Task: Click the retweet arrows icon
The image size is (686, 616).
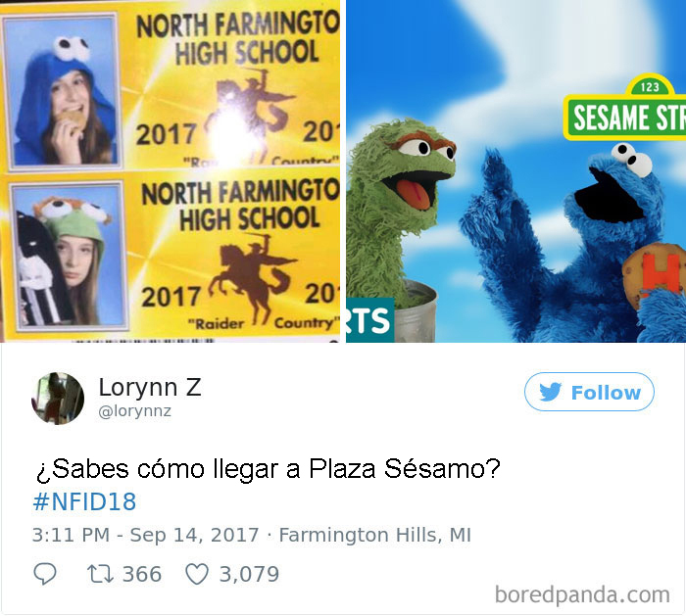Action: tap(100, 574)
